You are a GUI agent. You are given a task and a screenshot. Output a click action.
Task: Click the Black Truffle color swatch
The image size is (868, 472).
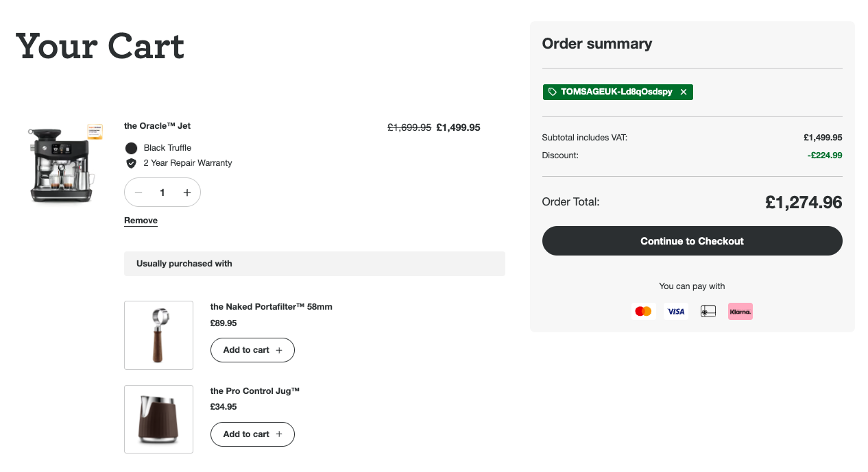[x=131, y=148]
